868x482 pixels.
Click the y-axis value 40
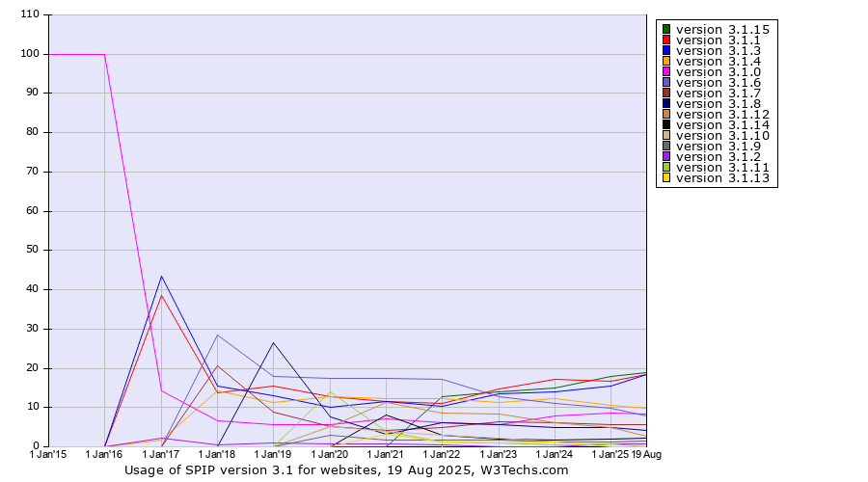33,289
